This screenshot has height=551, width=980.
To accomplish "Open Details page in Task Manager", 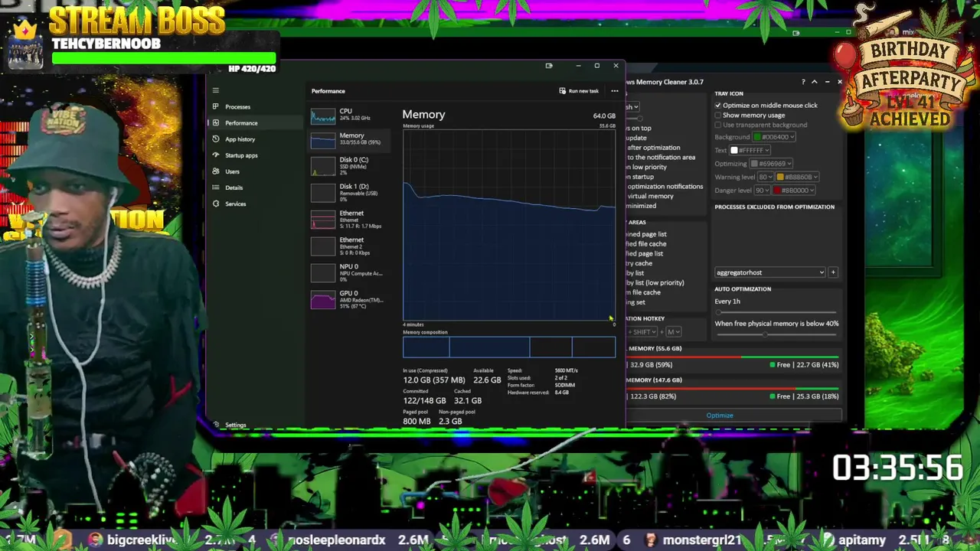I will pyautogui.click(x=255, y=187).
